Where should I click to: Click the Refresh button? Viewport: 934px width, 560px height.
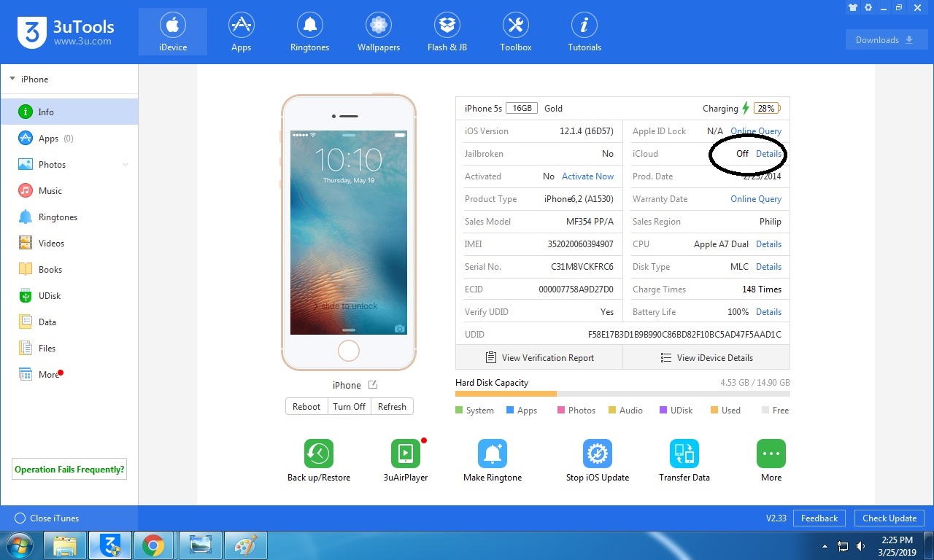click(392, 406)
